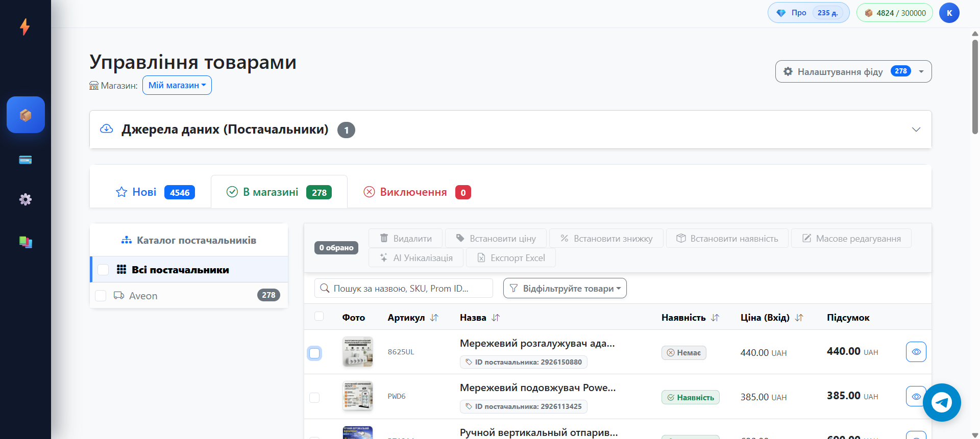
Task: Click the 278 count badge on Aveon row
Action: click(x=268, y=295)
